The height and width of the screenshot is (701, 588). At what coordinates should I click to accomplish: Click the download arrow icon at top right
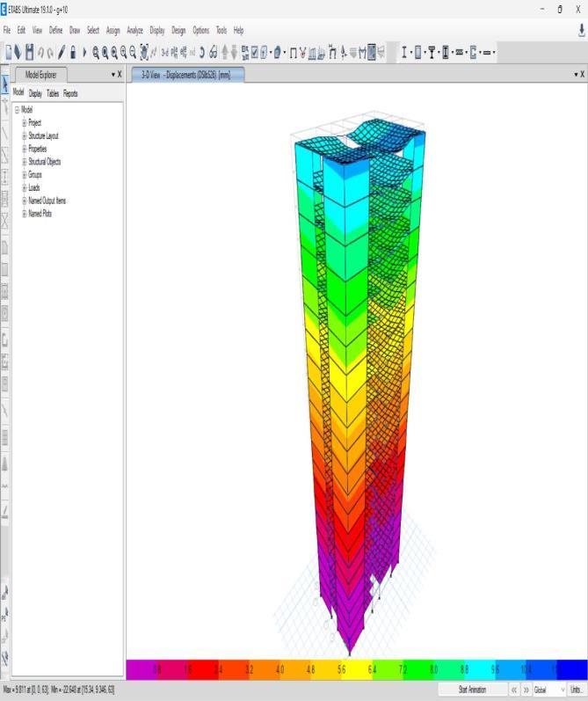(x=581, y=31)
